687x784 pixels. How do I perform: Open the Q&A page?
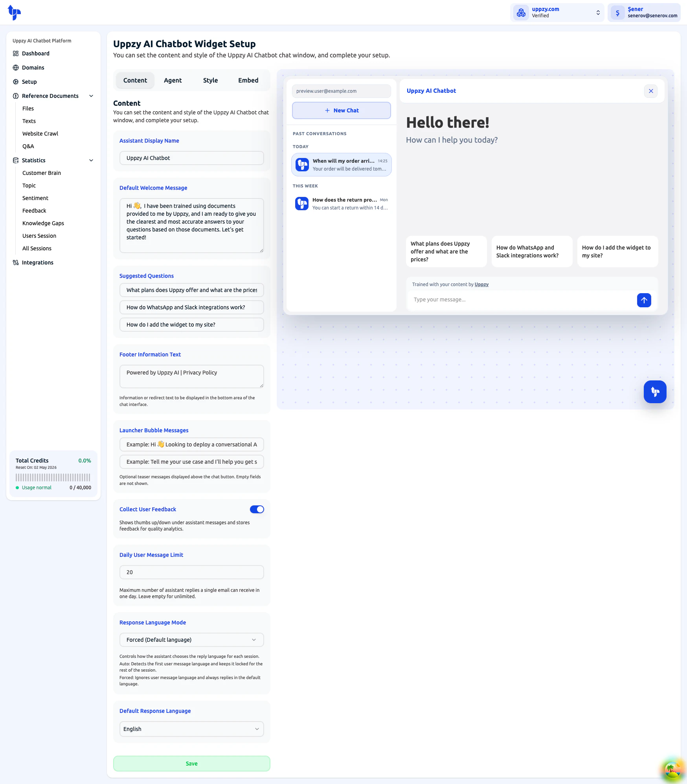tap(28, 146)
